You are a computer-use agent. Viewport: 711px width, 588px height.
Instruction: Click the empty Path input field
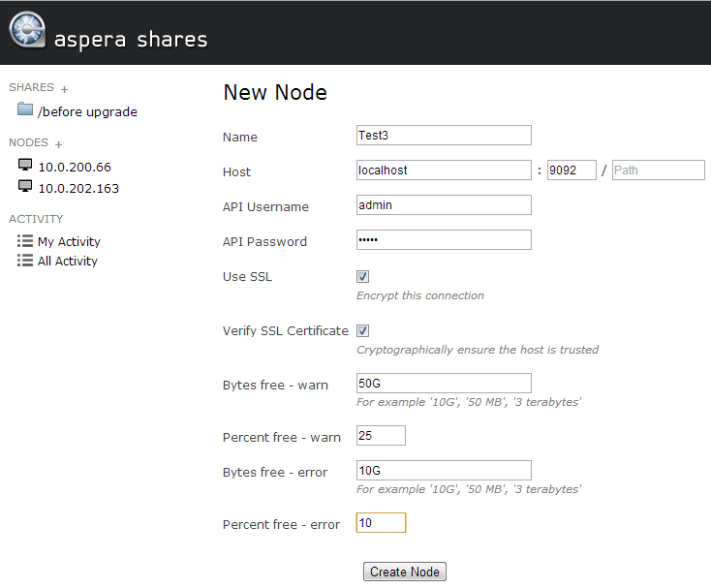coord(658,170)
